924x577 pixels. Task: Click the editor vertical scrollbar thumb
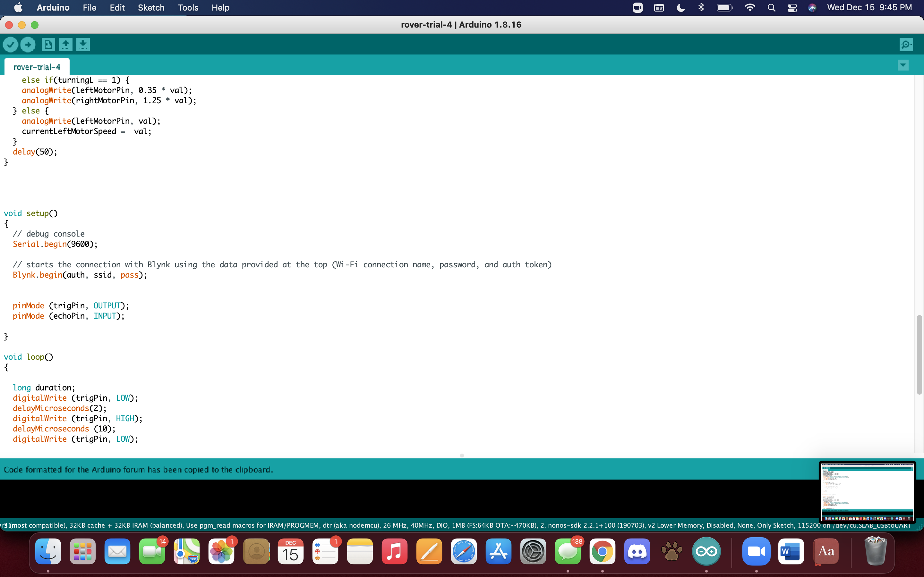(x=919, y=355)
